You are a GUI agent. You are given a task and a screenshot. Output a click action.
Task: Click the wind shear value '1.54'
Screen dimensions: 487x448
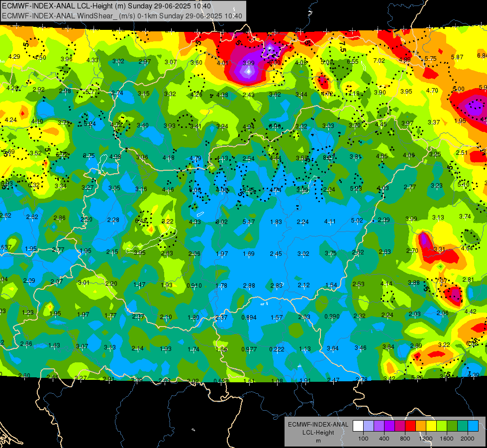pos(331,285)
